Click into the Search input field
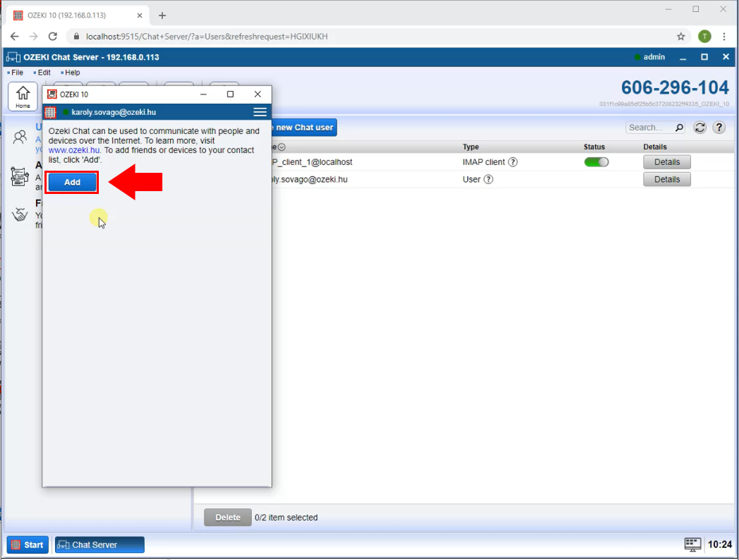The width and height of the screenshot is (739, 560). 649,128
